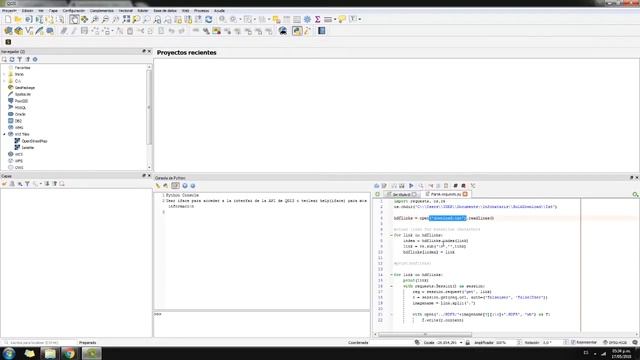Image resolution: width=640 pixels, height=360 pixels.
Task: Select OpenStreetMap under XYZ Tiles
Action: tap(34, 141)
